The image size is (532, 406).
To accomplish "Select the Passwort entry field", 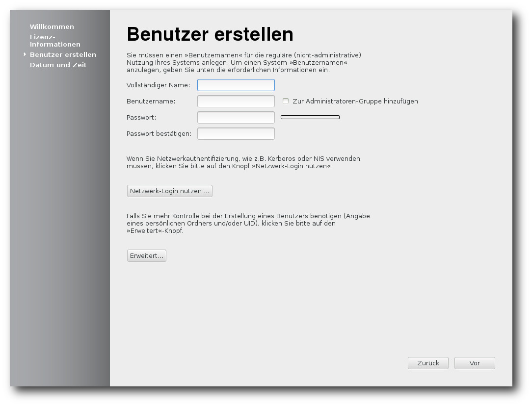I will pyautogui.click(x=236, y=118).
